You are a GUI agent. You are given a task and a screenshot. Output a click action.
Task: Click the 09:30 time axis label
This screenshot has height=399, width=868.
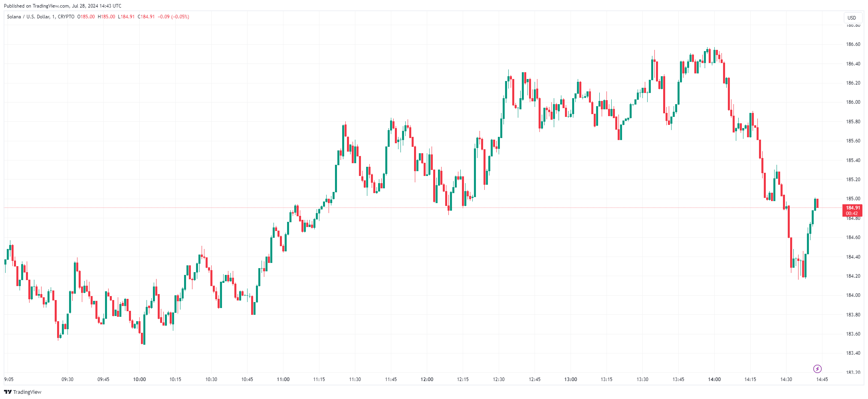[67, 379]
